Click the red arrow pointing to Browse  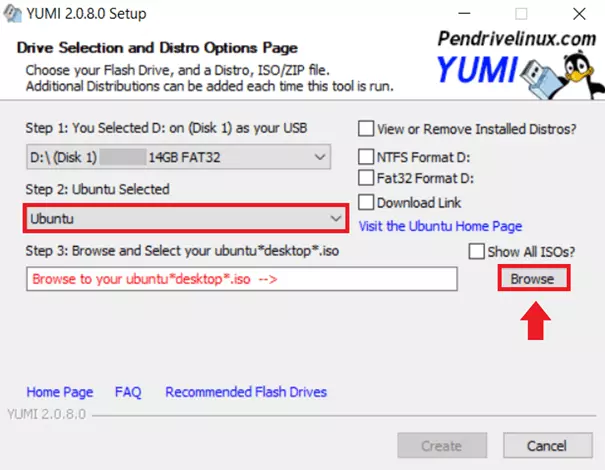point(532,323)
